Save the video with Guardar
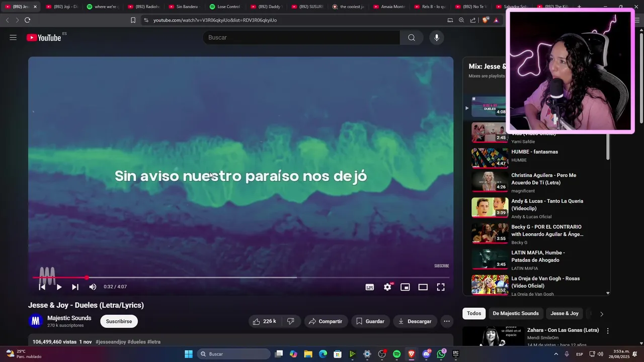Image resolution: width=644 pixels, height=362 pixels. point(370,321)
